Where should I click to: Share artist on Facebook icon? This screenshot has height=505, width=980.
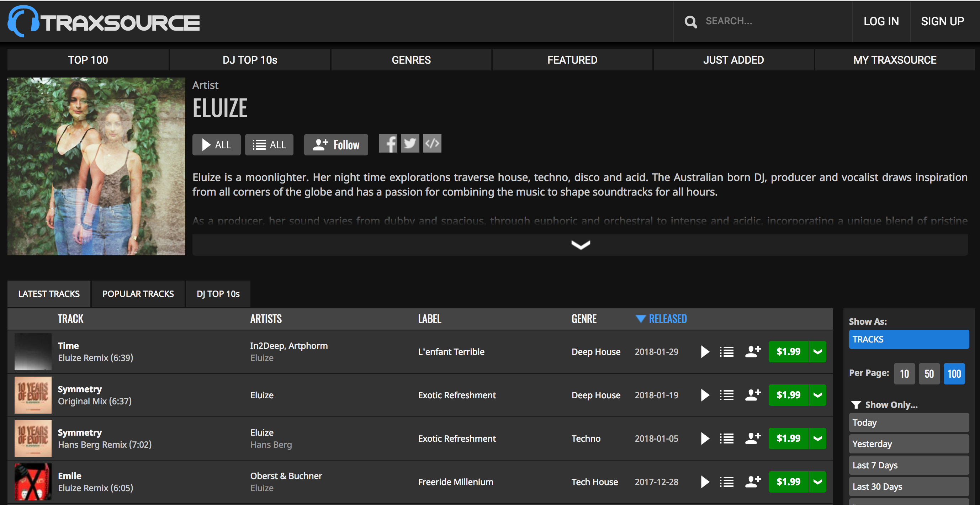[x=388, y=143]
